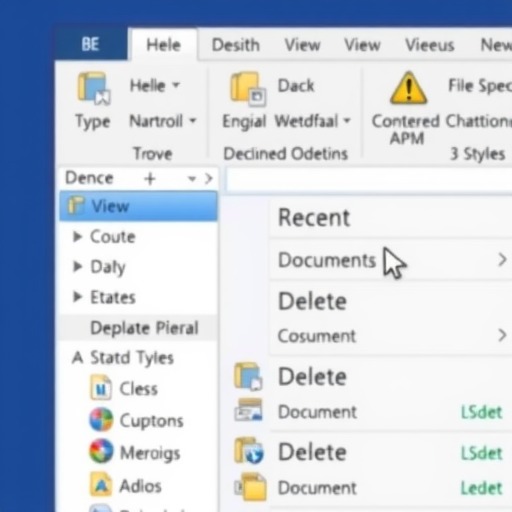
Task: Click the Type folder icon in ribbon
Action: point(94,88)
